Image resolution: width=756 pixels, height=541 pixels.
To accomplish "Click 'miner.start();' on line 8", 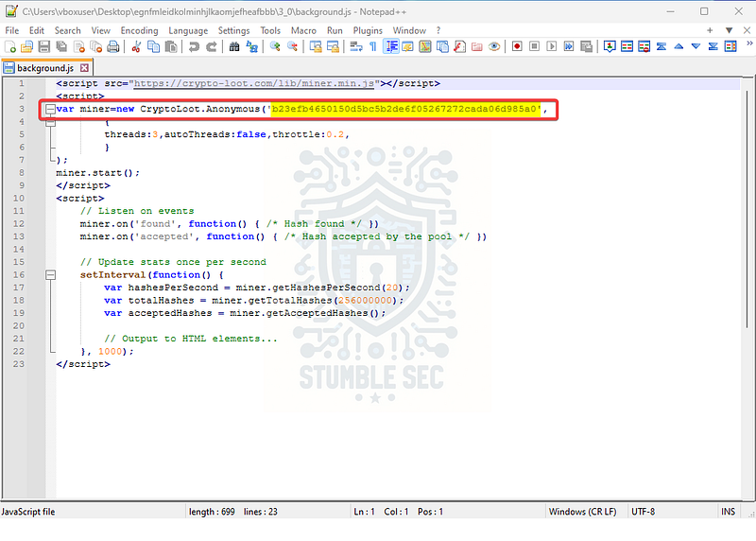I will pyautogui.click(x=98, y=173).
